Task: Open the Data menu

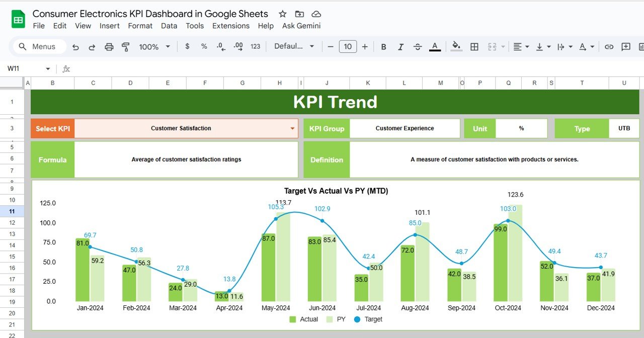Action: [169, 26]
